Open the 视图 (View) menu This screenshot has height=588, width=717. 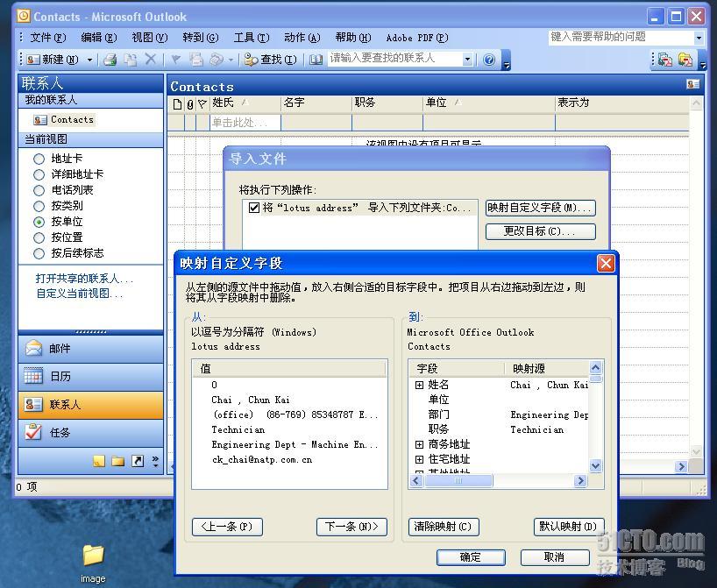point(150,38)
